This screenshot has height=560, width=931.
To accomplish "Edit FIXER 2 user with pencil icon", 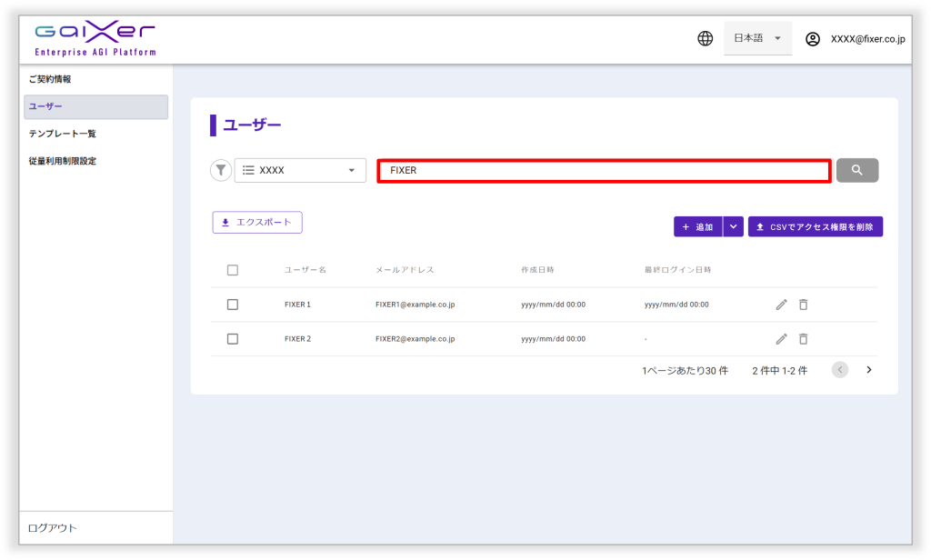I will pos(781,339).
